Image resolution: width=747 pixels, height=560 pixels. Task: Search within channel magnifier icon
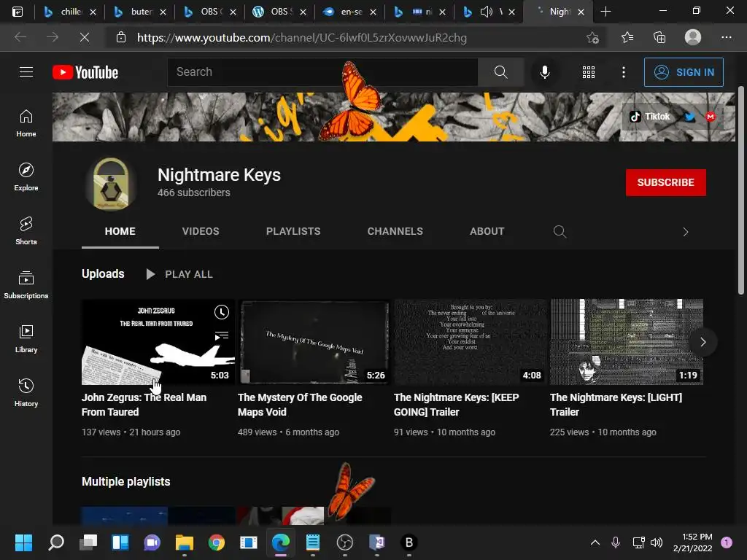pos(560,232)
